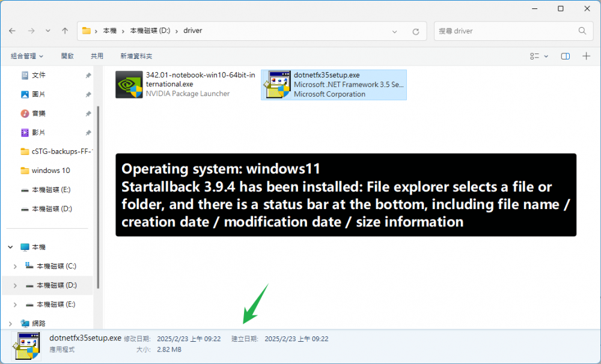
Task: Change the view layout icon
Action: pos(534,56)
